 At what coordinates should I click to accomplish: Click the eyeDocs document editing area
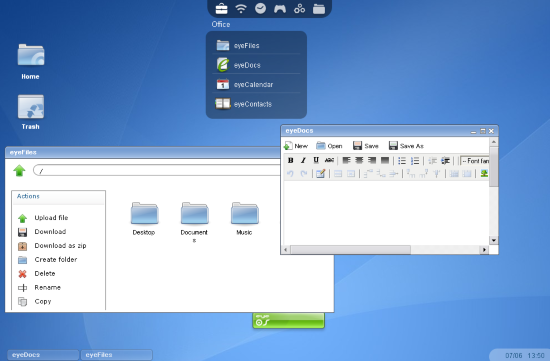[386, 213]
